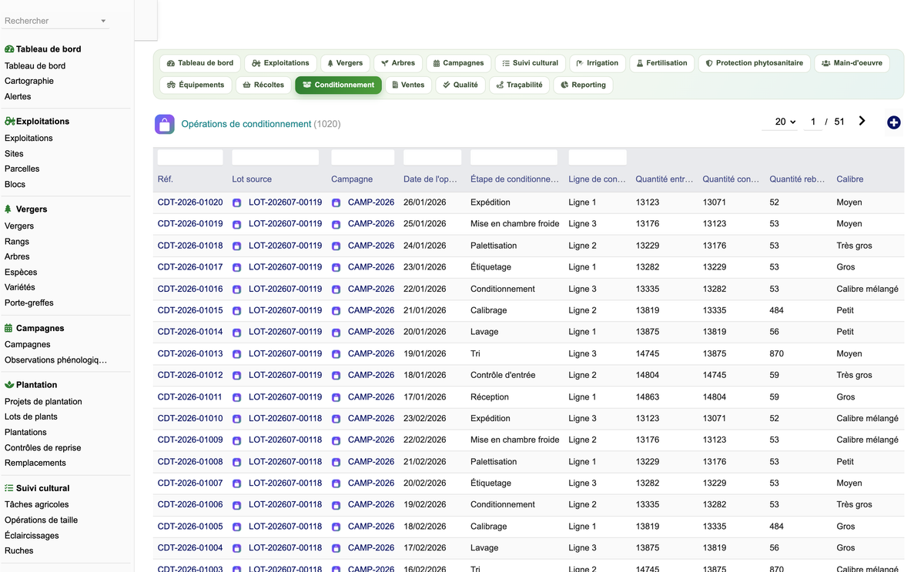Open the Tableau de bord tab
This screenshot has height=572, width=924.
[200, 63]
